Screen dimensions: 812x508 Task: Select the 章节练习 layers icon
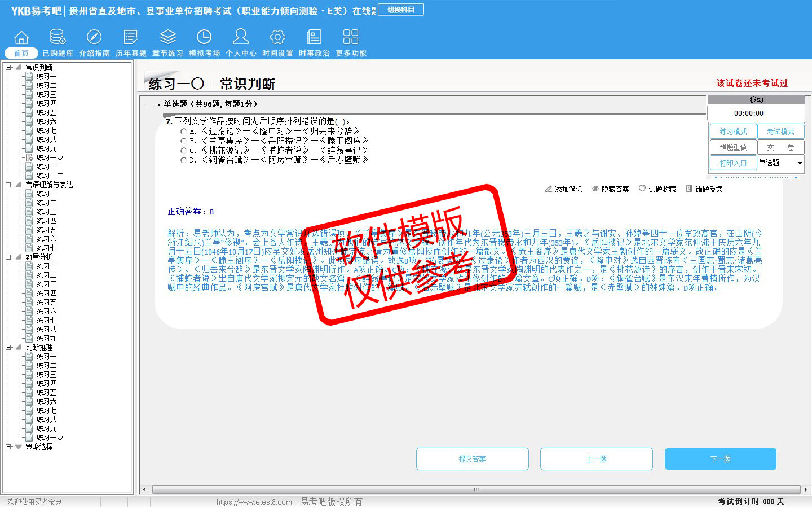(167, 37)
